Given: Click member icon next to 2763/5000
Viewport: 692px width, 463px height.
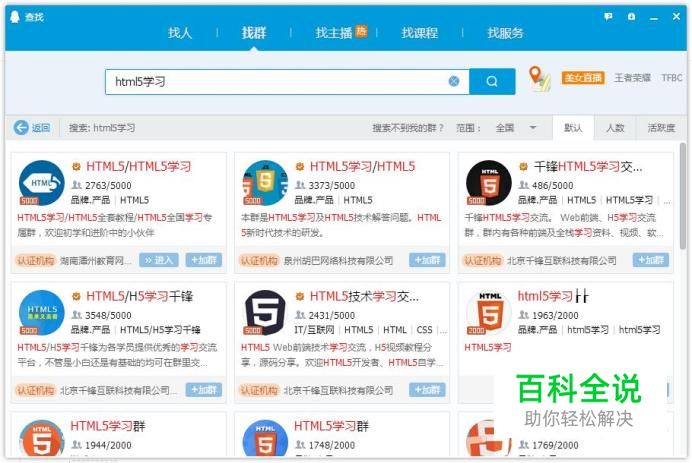Looking at the screenshot, I should tap(77, 185).
